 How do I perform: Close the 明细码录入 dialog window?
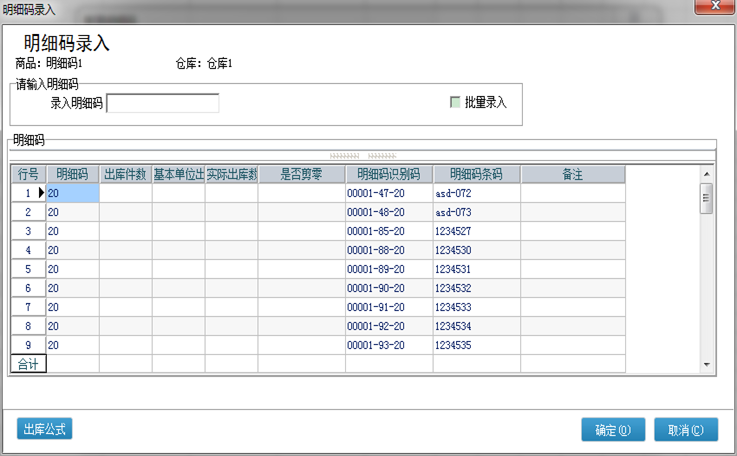[712, 9]
